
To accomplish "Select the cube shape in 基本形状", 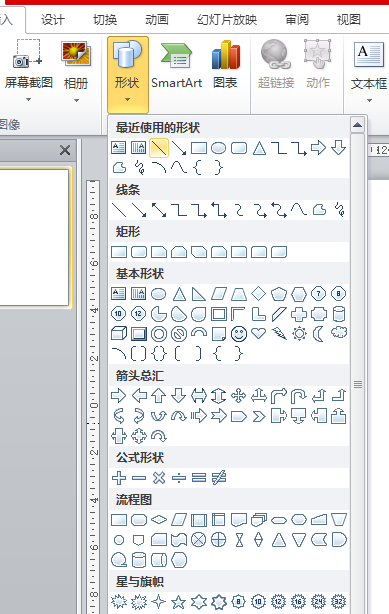I will click(x=119, y=334).
